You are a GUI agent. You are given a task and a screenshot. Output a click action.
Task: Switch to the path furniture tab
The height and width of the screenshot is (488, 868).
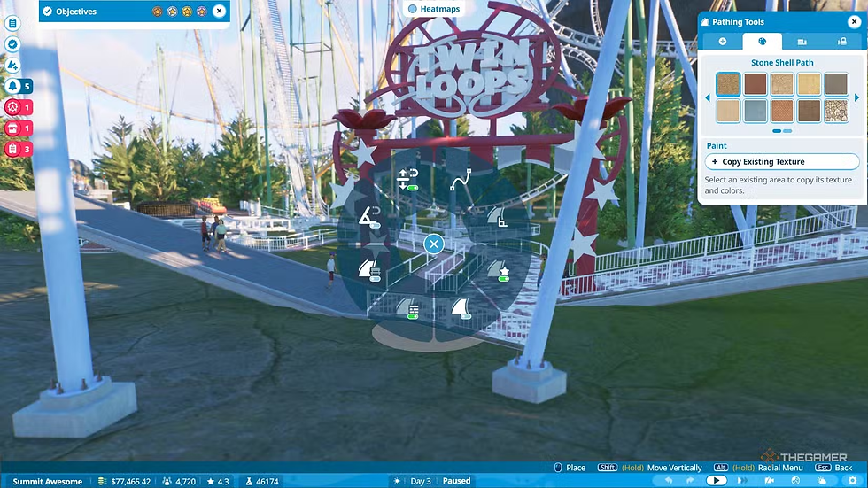click(802, 42)
